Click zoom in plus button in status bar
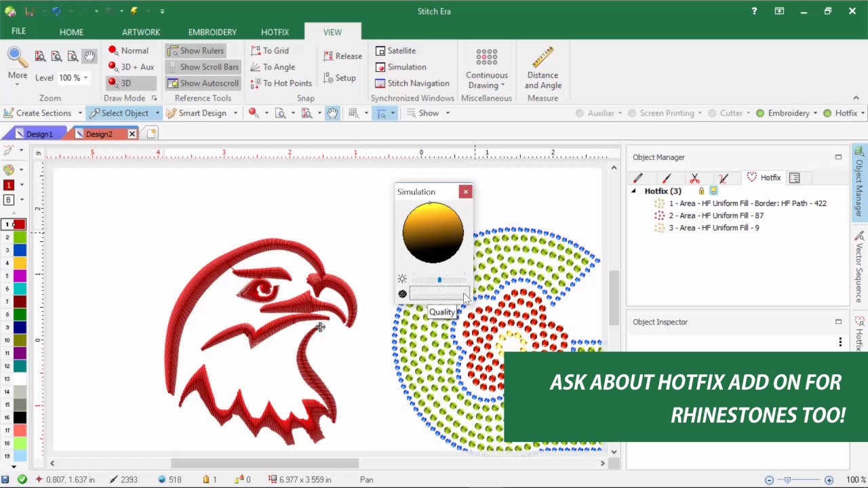This screenshot has height=488, width=868. point(829,480)
